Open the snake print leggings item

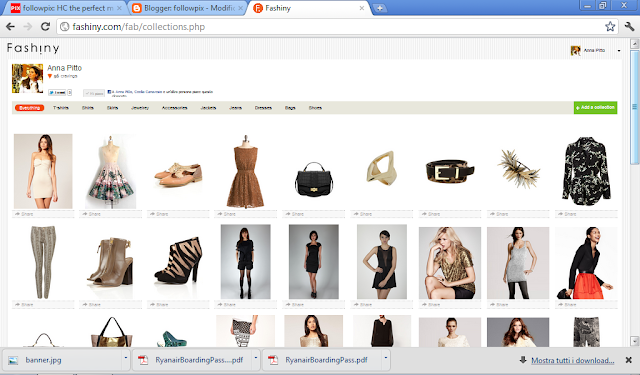click(x=43, y=262)
